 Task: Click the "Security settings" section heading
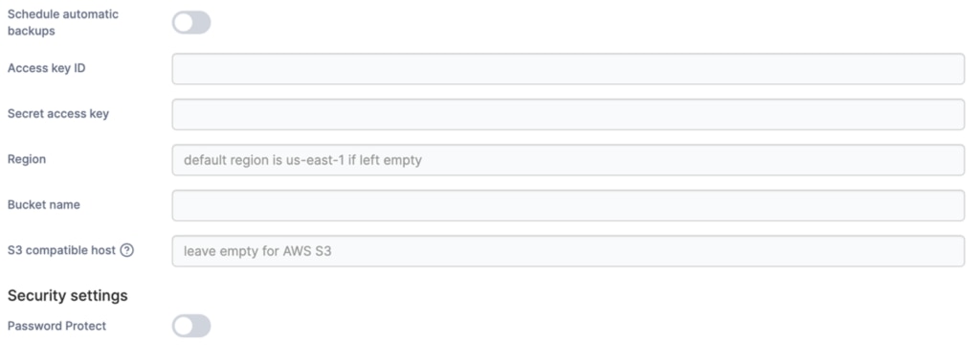(x=68, y=295)
